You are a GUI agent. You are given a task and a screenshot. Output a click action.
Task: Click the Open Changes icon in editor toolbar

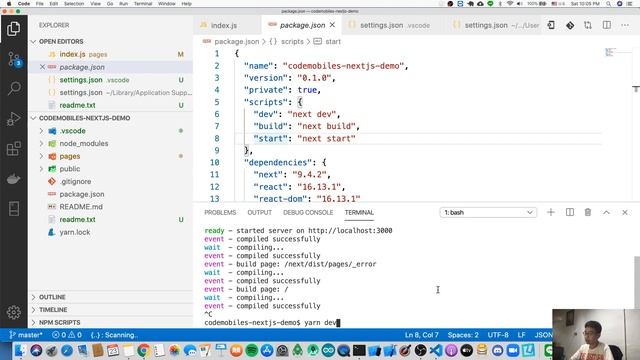tap(551, 25)
